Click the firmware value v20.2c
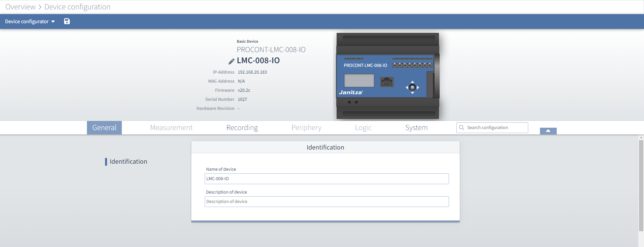 click(244, 90)
